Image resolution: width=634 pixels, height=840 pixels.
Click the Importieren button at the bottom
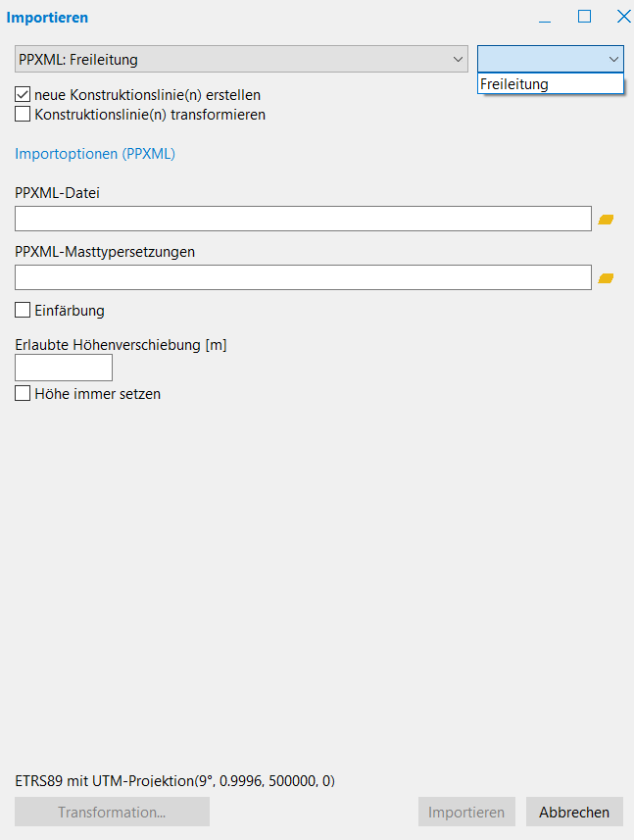click(466, 812)
